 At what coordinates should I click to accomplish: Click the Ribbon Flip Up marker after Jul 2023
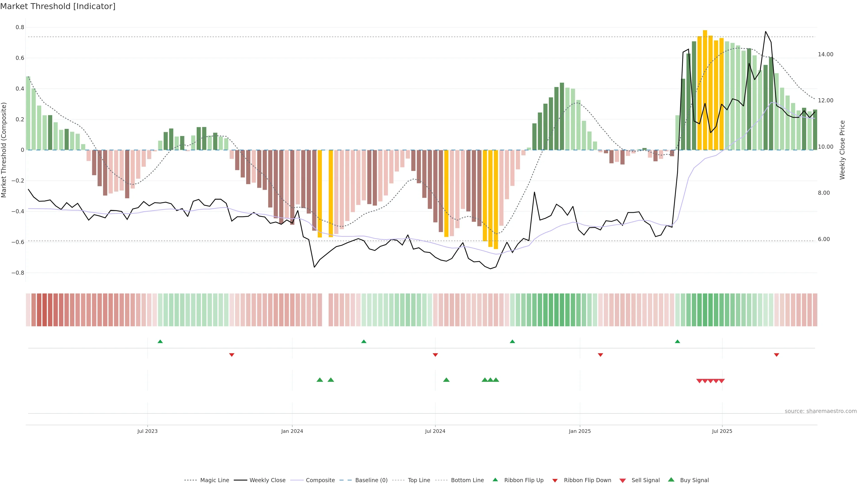point(160,342)
